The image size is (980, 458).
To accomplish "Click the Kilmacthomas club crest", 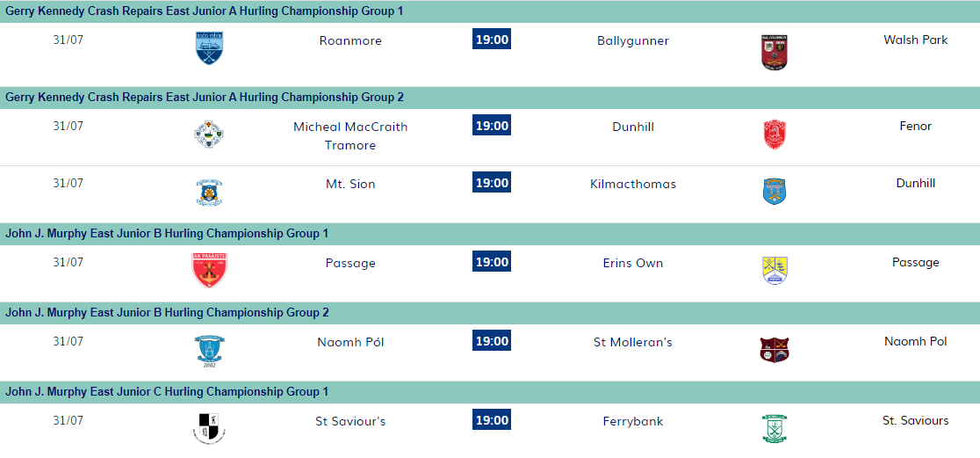I will pyautogui.click(x=774, y=192).
